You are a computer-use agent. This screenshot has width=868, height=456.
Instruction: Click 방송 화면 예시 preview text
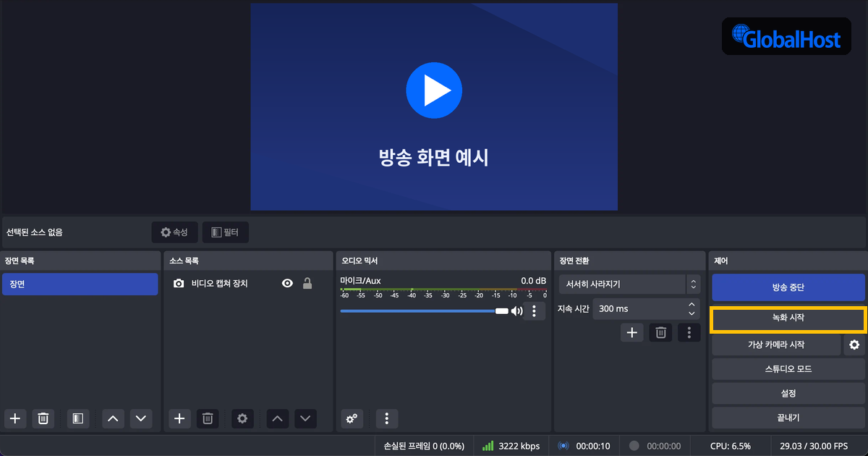pos(434,156)
